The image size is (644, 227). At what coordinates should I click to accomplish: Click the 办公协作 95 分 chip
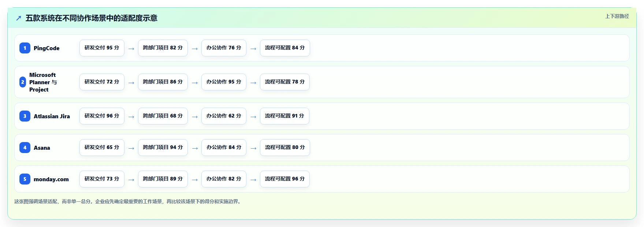click(224, 82)
